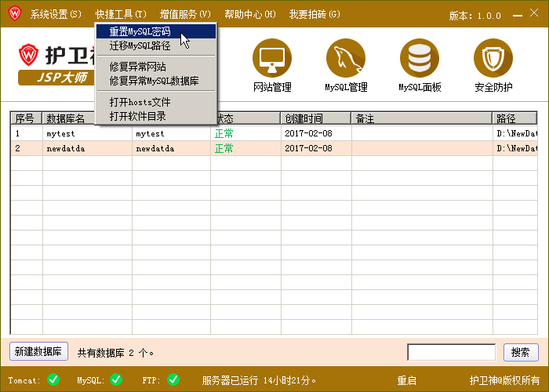Click the path cell of mytest row

(x=515, y=134)
